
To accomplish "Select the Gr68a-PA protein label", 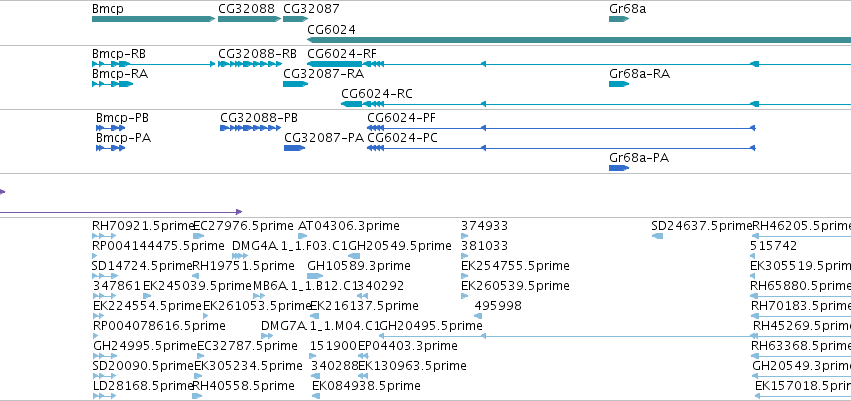I will coord(639,158).
